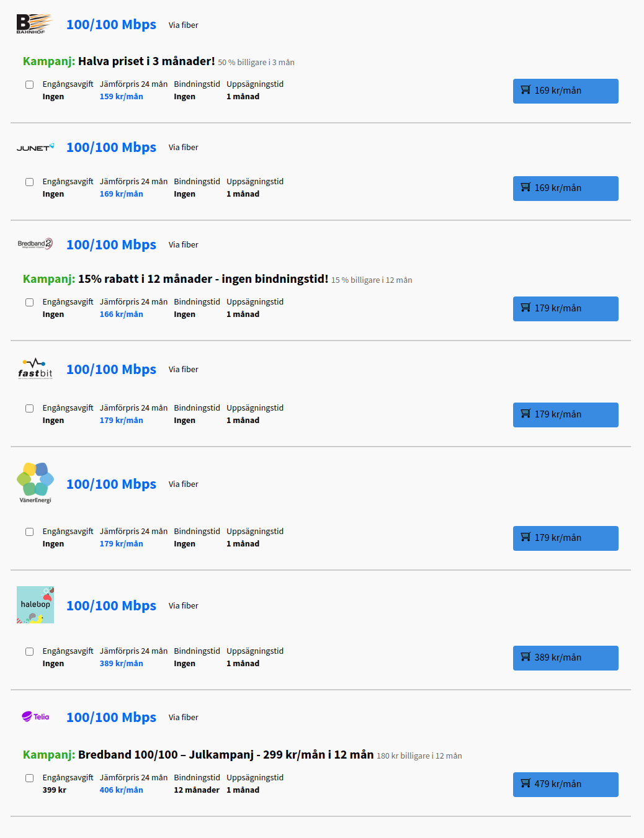Image resolution: width=644 pixels, height=838 pixels.
Task: Click the Halebop logo thumbnail
Action: [35, 605]
